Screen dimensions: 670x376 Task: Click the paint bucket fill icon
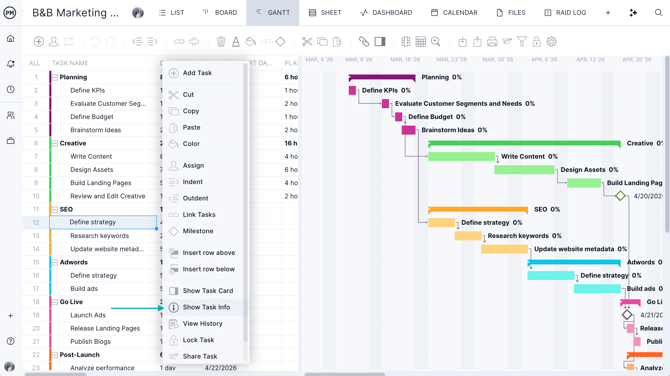click(251, 41)
